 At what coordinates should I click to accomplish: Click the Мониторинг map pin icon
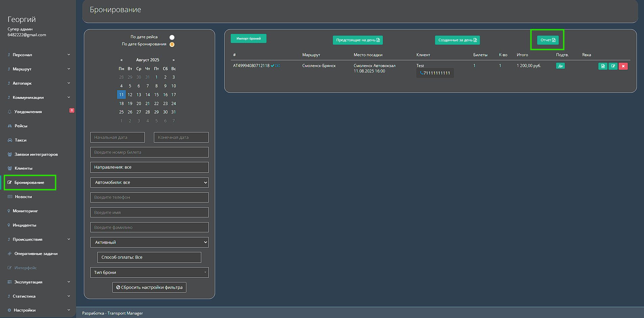[9, 211]
